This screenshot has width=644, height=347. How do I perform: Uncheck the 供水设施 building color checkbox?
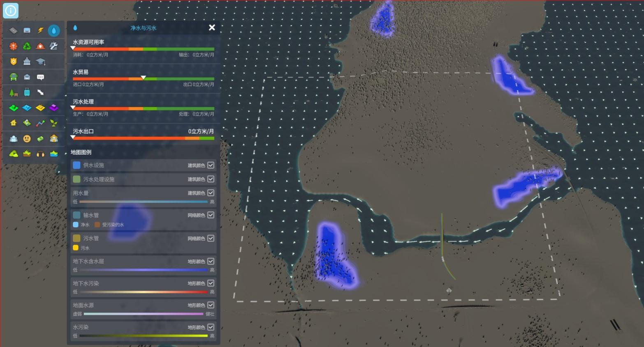tap(211, 165)
